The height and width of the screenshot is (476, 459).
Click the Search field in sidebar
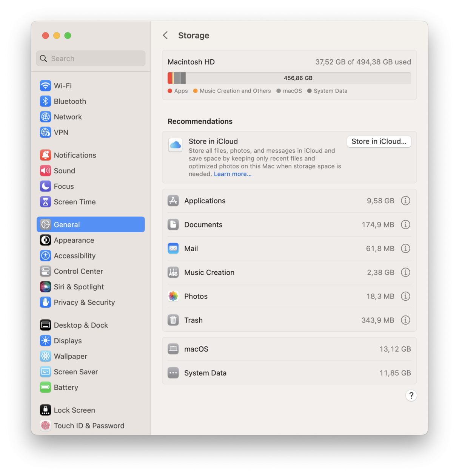coord(91,59)
